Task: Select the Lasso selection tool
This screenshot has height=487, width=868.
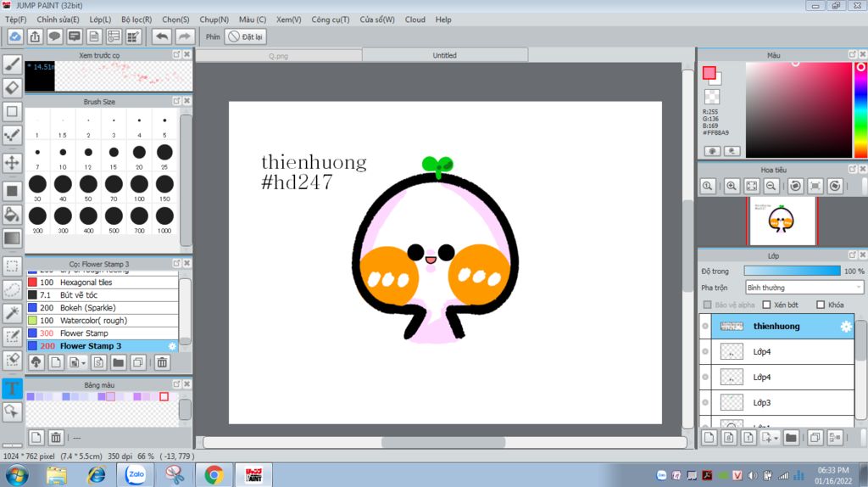Action: pos(12,289)
